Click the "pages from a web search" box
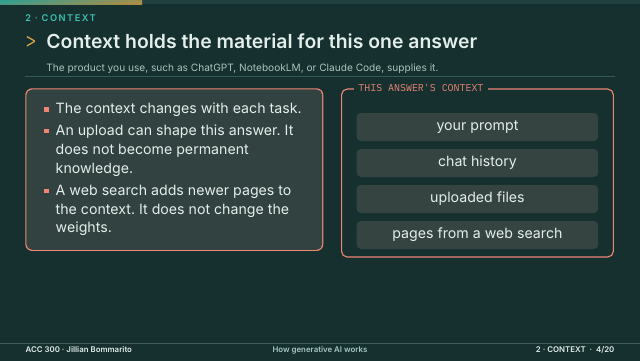 point(477,235)
